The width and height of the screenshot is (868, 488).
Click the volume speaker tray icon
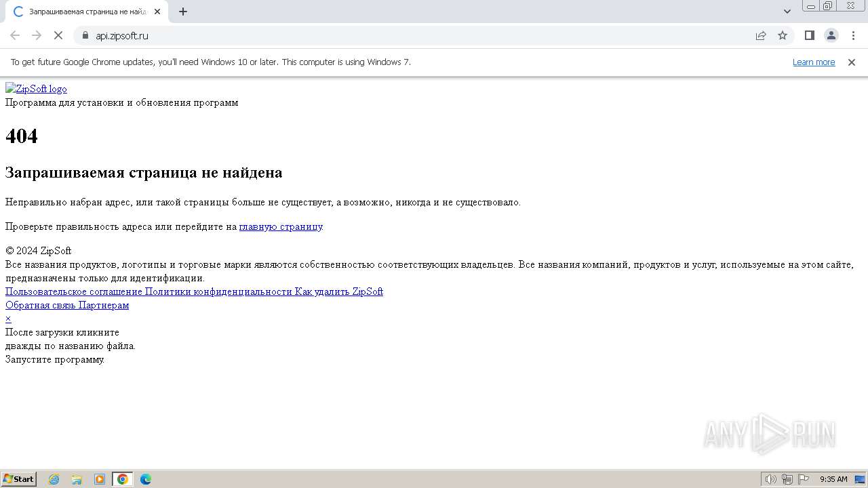coord(770,479)
